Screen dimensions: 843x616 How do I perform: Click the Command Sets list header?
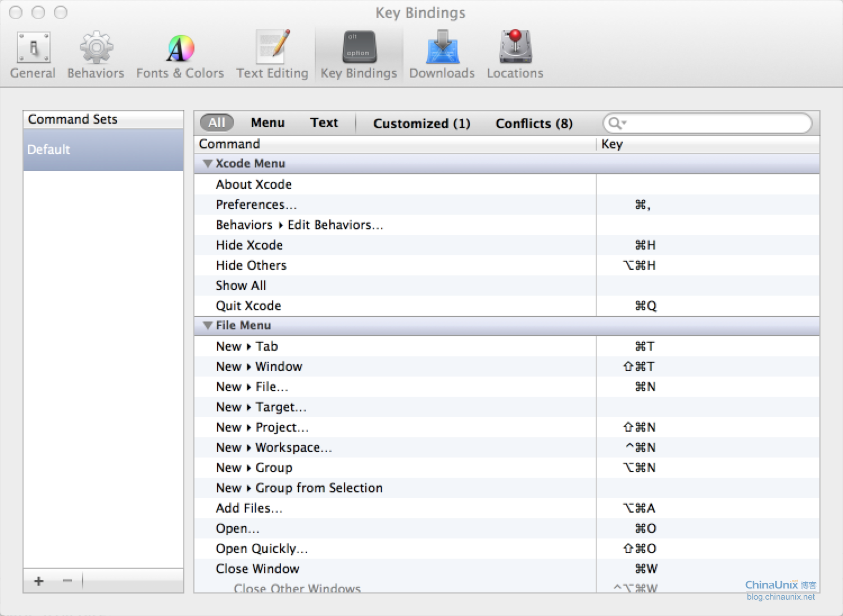click(103, 119)
